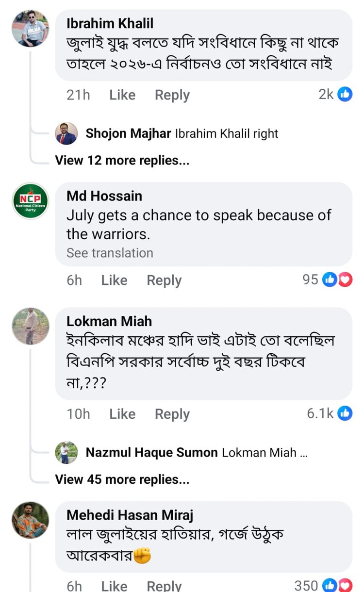Tap Mehedi Hasan Miraj's avatar
The height and width of the screenshot is (592, 364).
pos(30,520)
